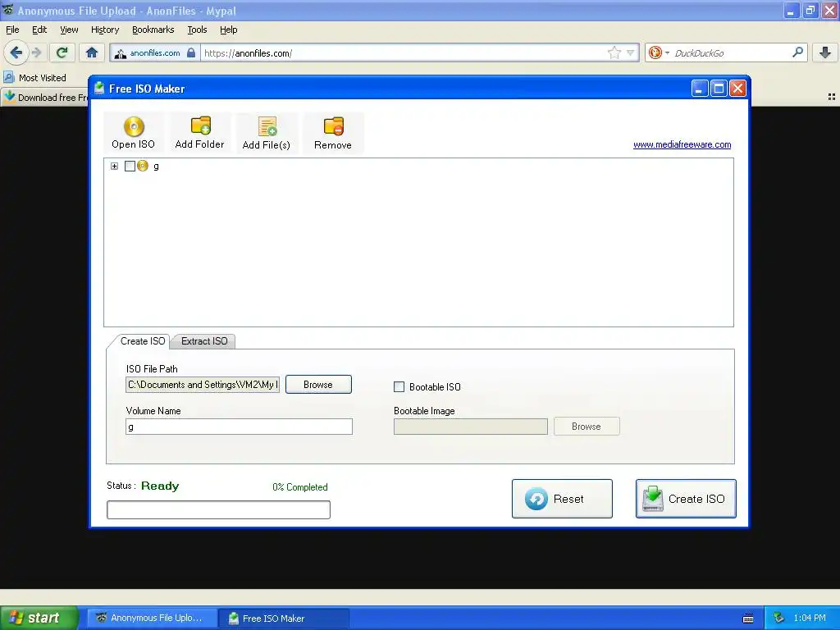
Task: Click the Ready status label
Action: coord(160,486)
